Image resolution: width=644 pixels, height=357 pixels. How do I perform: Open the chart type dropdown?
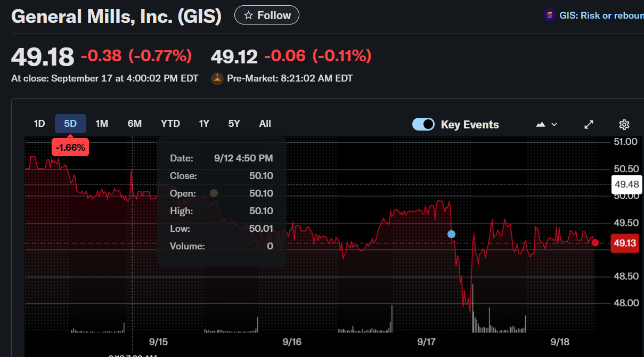547,124
